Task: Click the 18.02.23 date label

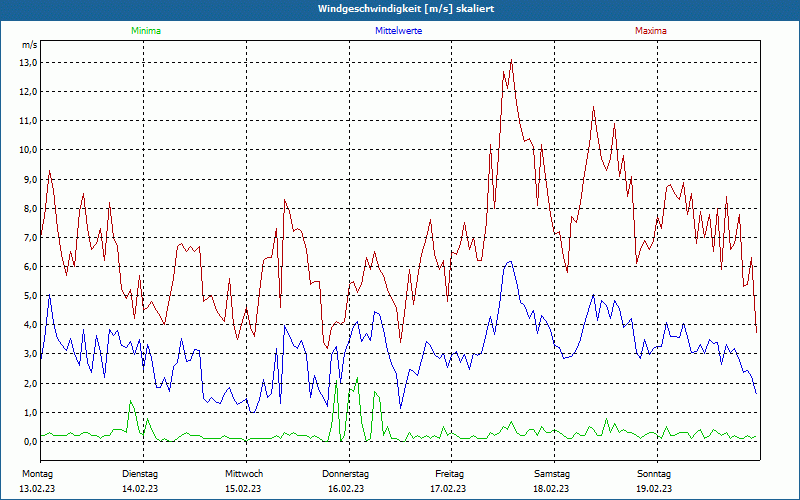Action: (551, 489)
